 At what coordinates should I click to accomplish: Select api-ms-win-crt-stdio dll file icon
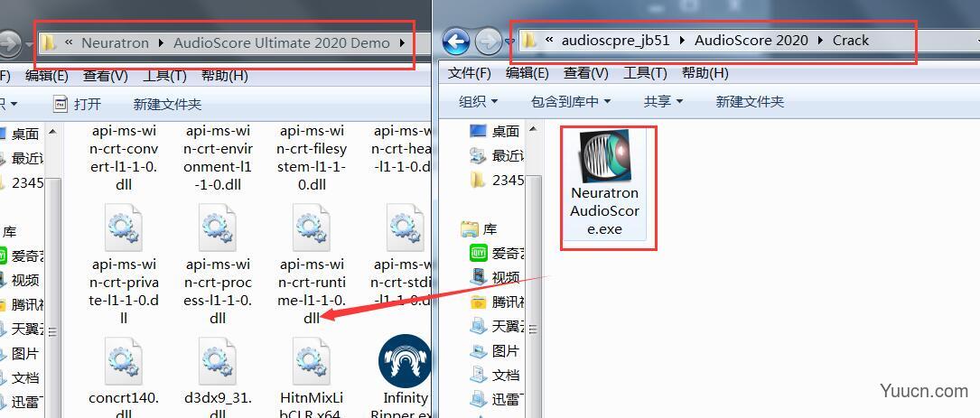pyautogui.click(x=405, y=228)
